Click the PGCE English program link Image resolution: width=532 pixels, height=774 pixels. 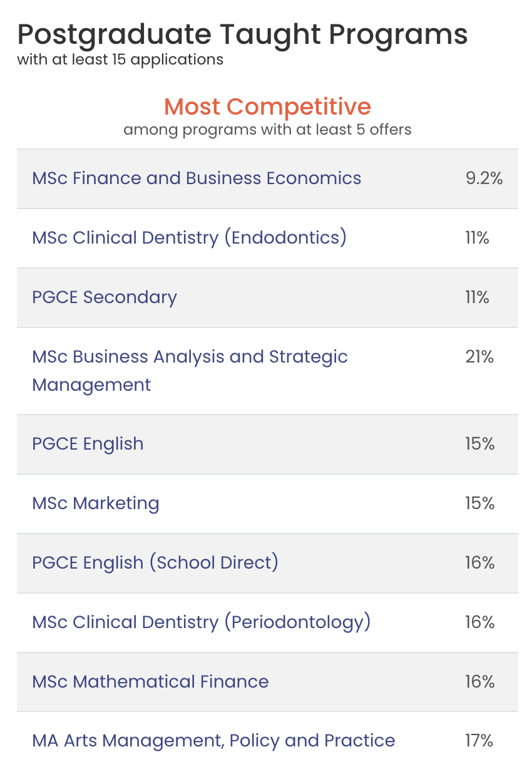click(88, 444)
